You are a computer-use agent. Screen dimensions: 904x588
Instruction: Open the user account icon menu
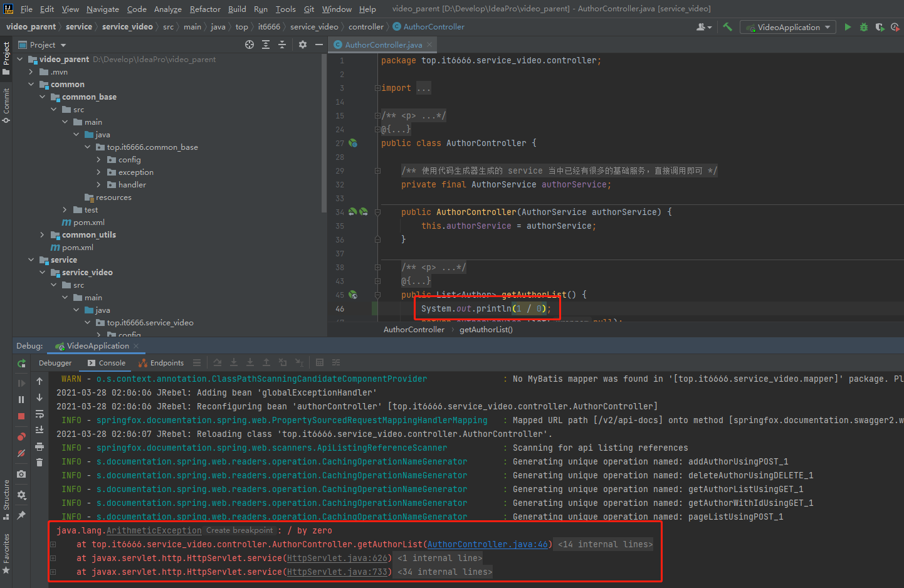pyautogui.click(x=704, y=27)
